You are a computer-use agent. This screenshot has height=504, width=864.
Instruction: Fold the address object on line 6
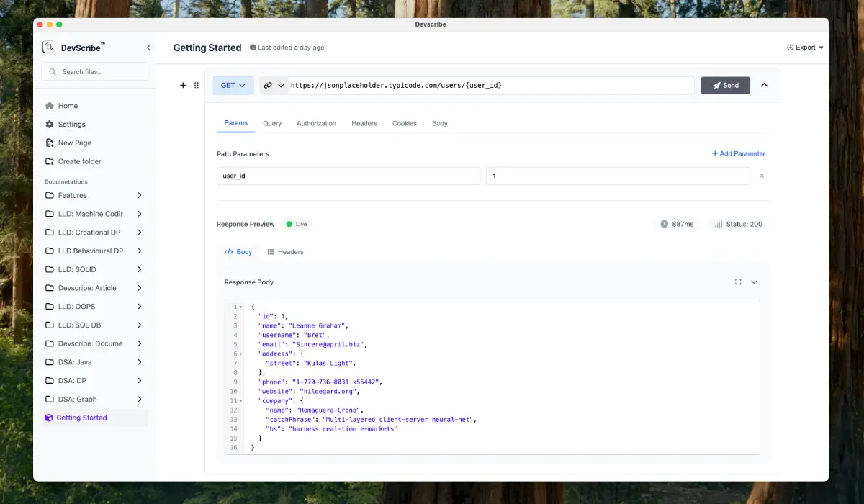tap(240, 354)
